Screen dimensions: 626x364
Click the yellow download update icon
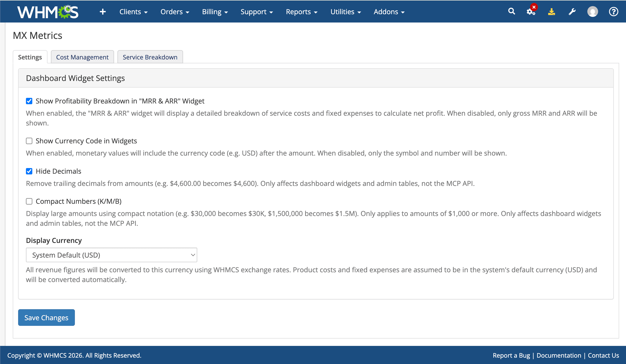point(551,12)
